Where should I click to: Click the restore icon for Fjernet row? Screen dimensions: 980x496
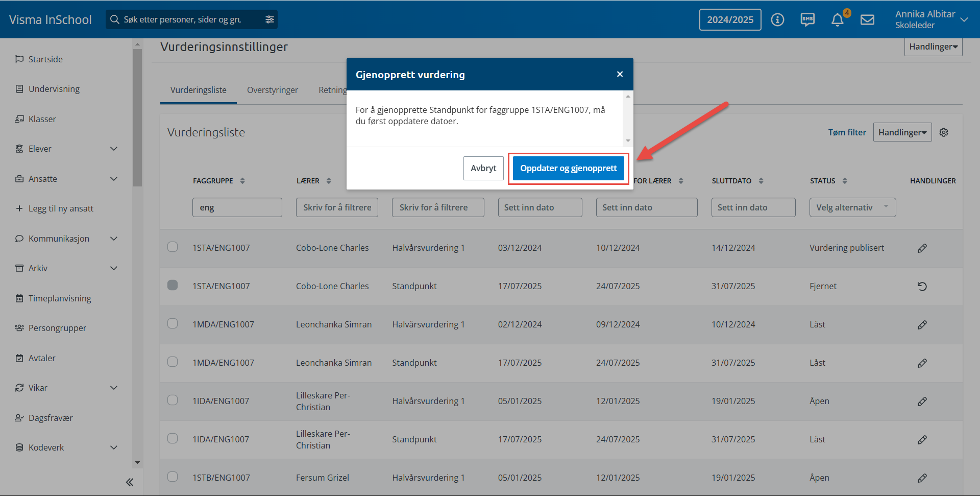coord(922,287)
